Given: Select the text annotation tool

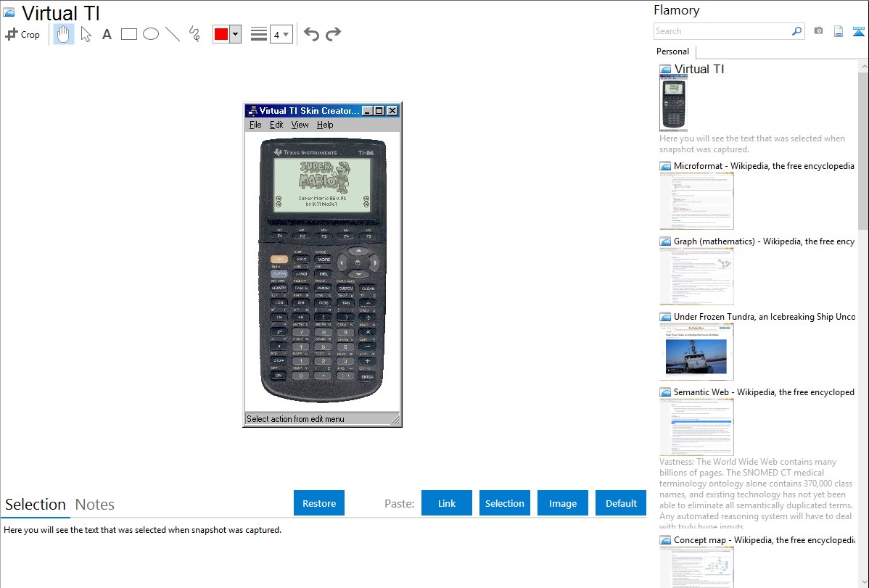Looking at the screenshot, I should point(107,34).
